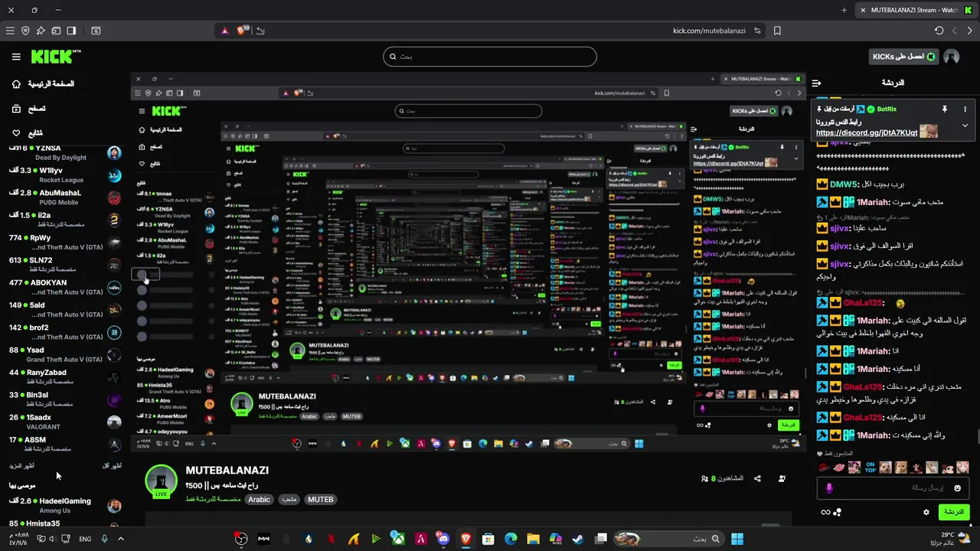Focus the Kick search box

tap(490, 57)
